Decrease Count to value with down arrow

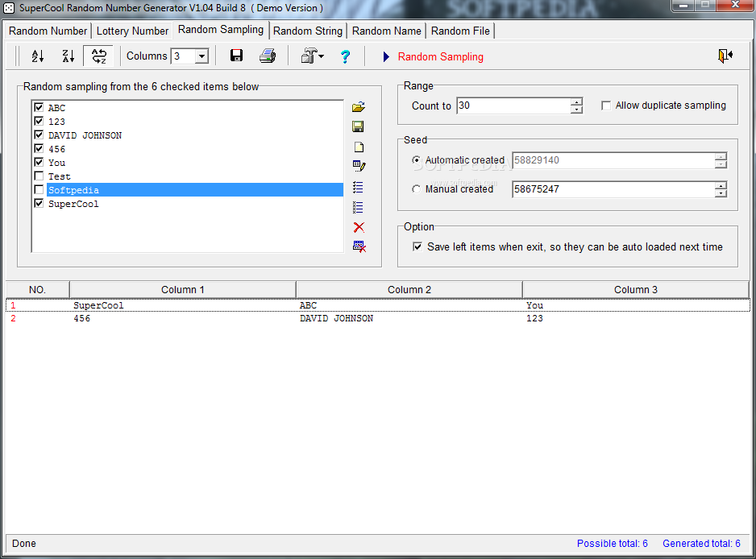tap(576, 110)
